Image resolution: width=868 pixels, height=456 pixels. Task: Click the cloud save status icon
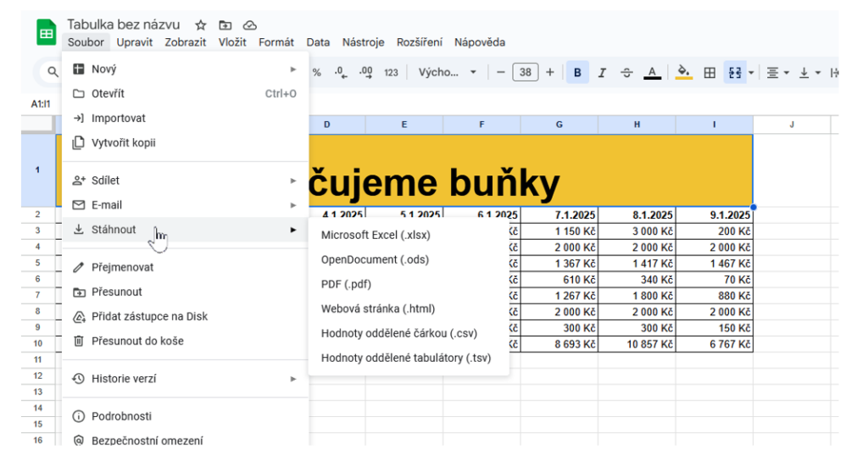[x=250, y=25]
